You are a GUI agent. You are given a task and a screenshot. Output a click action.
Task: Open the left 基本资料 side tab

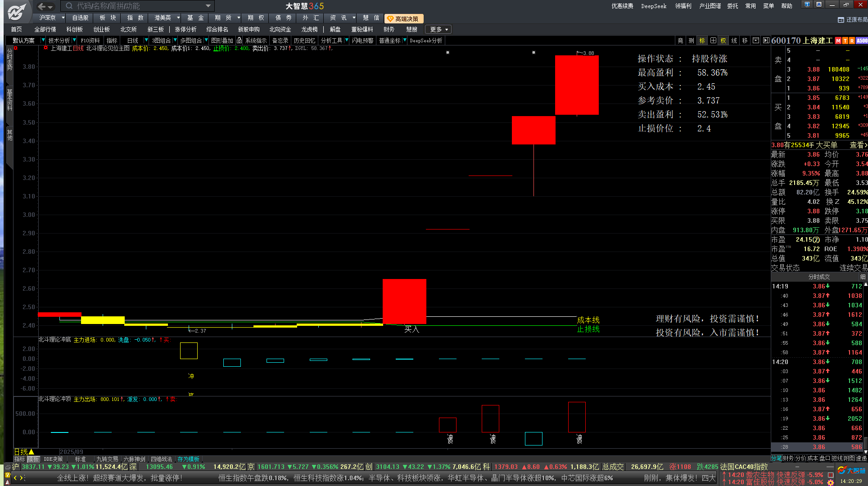[x=9, y=99]
